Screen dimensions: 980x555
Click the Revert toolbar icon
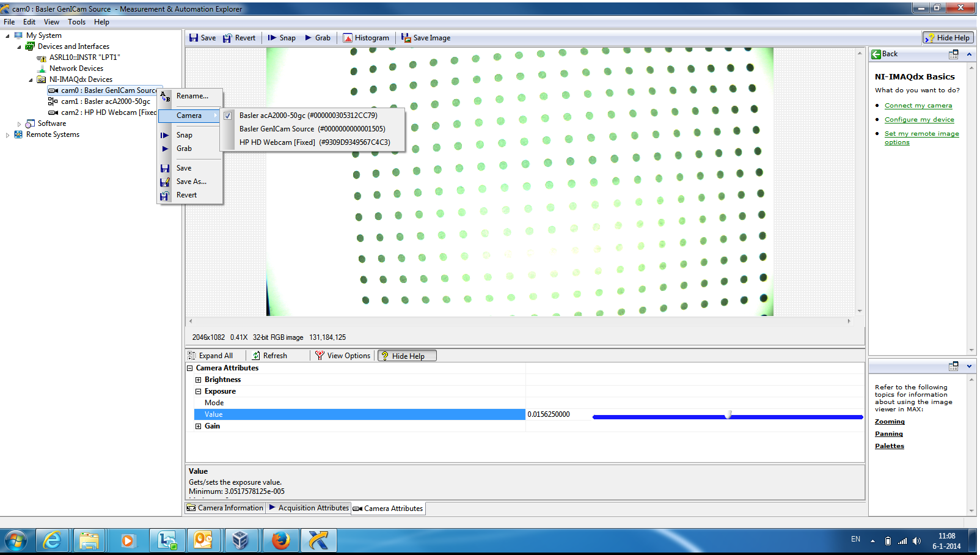point(227,38)
